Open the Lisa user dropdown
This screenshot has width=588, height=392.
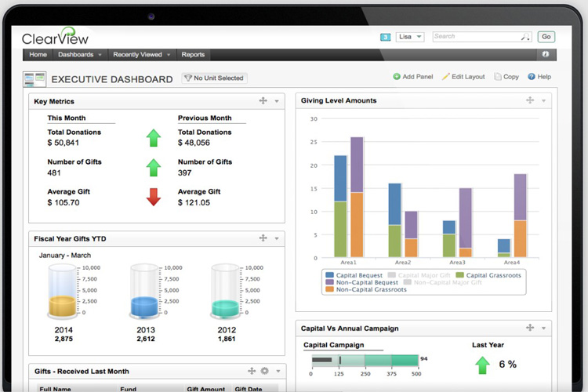click(x=410, y=37)
